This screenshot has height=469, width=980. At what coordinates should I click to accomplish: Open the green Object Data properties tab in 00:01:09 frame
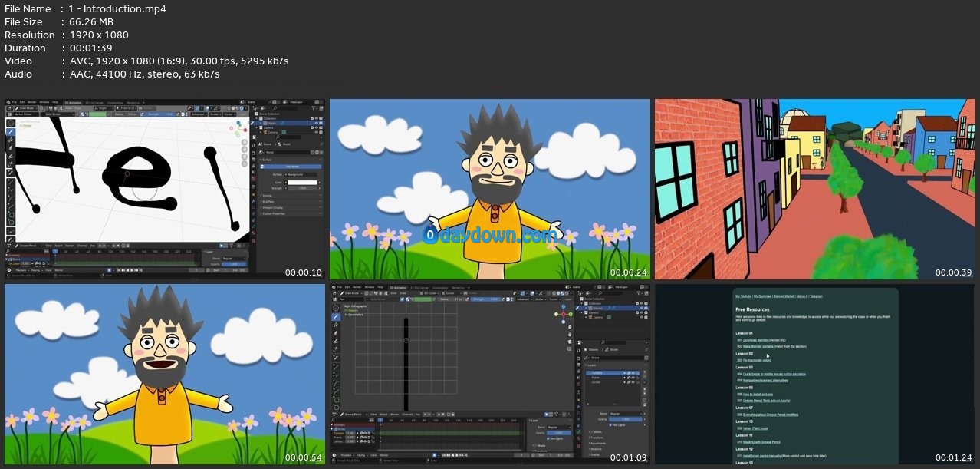tap(578, 431)
